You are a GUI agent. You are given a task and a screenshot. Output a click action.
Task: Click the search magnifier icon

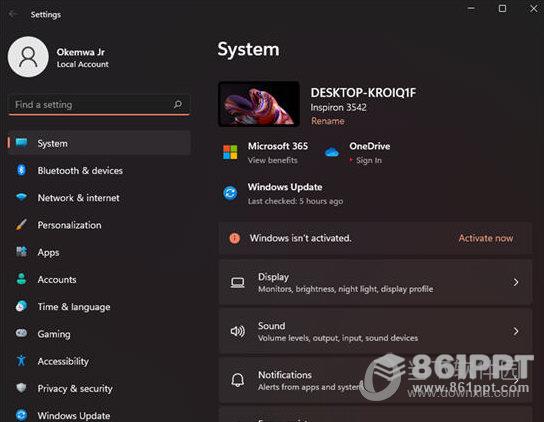pyautogui.click(x=178, y=104)
